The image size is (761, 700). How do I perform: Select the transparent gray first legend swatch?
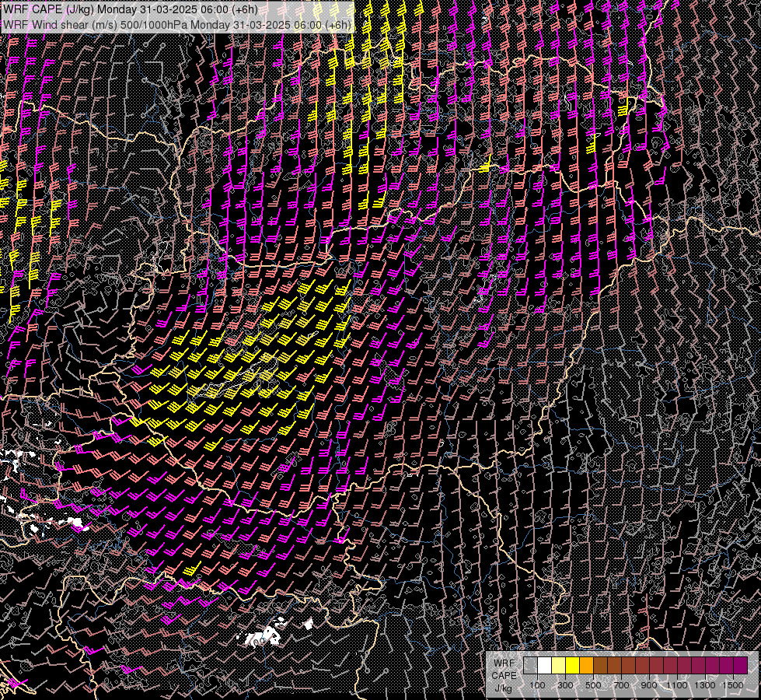click(530, 665)
